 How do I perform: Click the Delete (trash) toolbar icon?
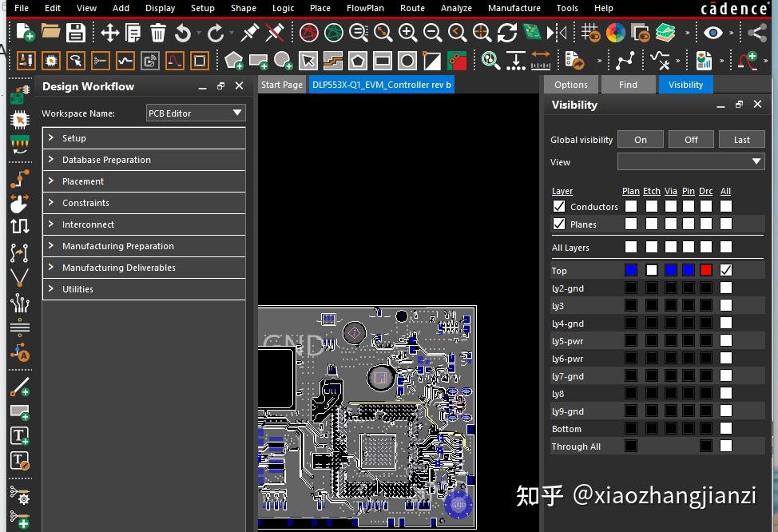157,34
